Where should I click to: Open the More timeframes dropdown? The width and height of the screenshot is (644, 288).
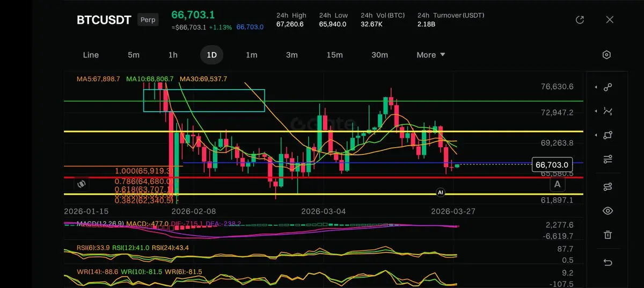click(x=431, y=55)
